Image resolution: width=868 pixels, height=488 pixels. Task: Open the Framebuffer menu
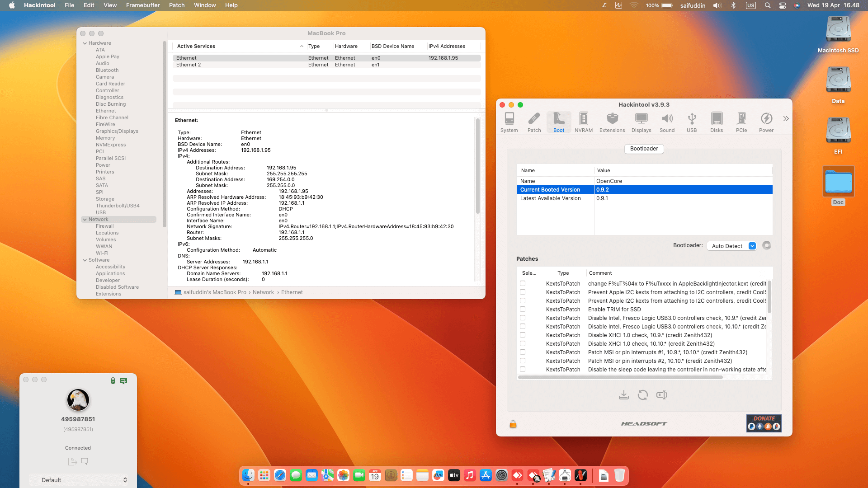click(x=142, y=5)
